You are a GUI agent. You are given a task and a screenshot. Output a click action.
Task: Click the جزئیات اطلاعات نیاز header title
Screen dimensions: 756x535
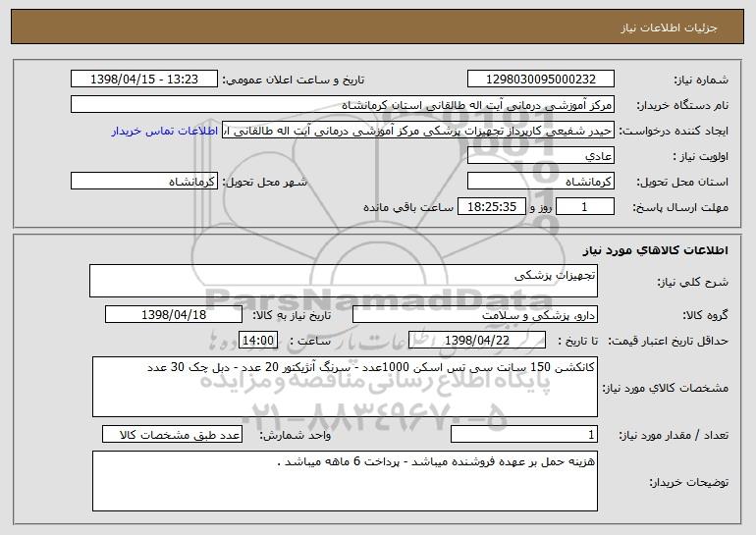tap(669, 27)
